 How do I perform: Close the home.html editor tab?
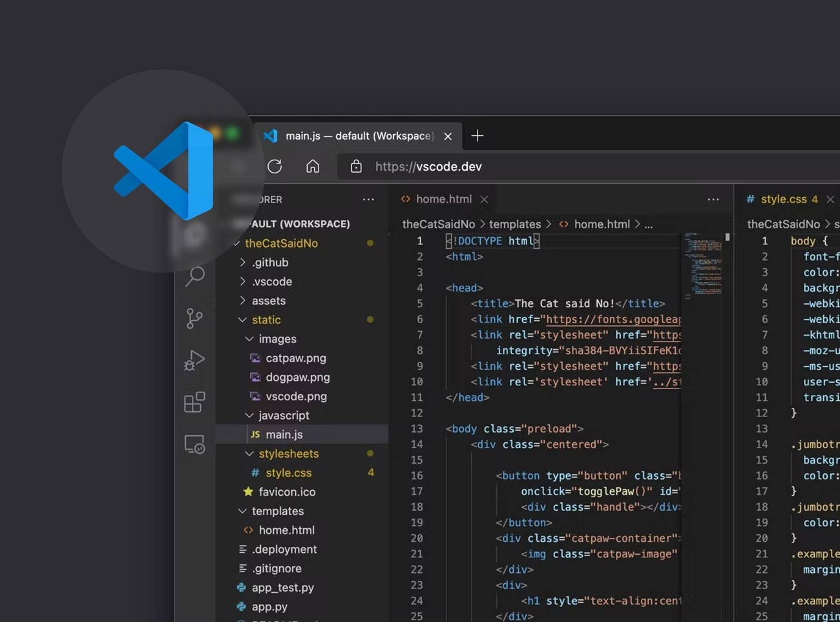484,200
